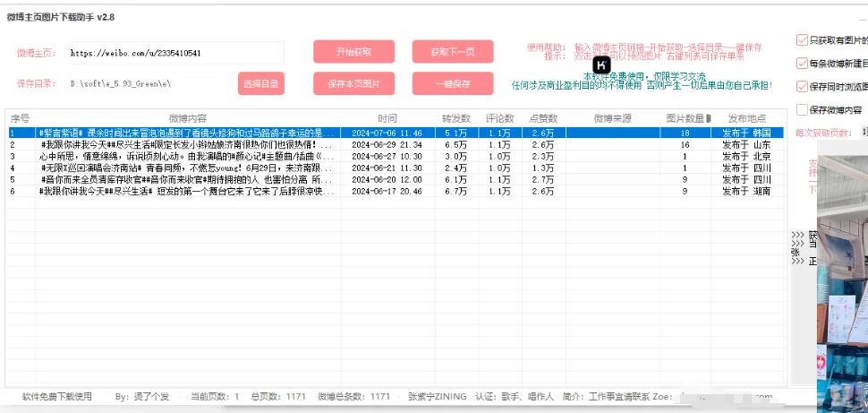Image resolution: width=868 pixels, height=413 pixels.
Task: Sort by the 序号 column header
Action: pyautogui.click(x=21, y=118)
